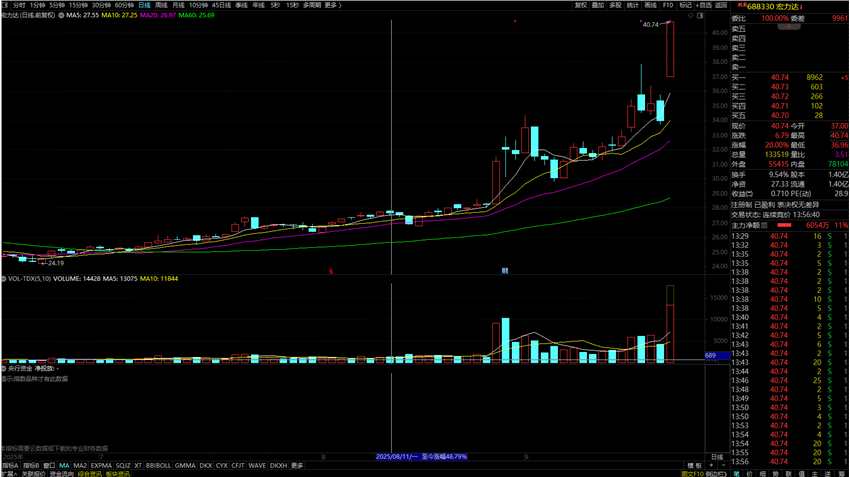Image resolution: width=850 pixels, height=477 pixels.
Task: Open the 综合资讯 news tab
Action: [x=89, y=474]
